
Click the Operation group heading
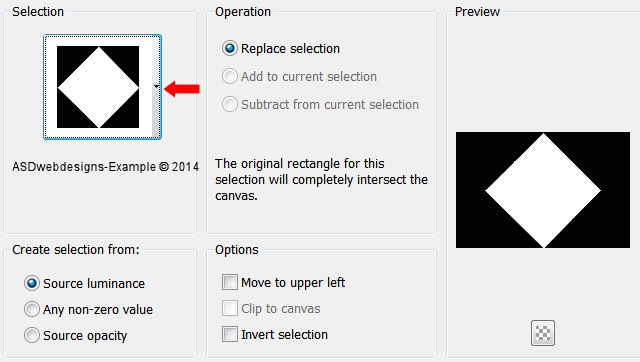pyautogui.click(x=243, y=11)
